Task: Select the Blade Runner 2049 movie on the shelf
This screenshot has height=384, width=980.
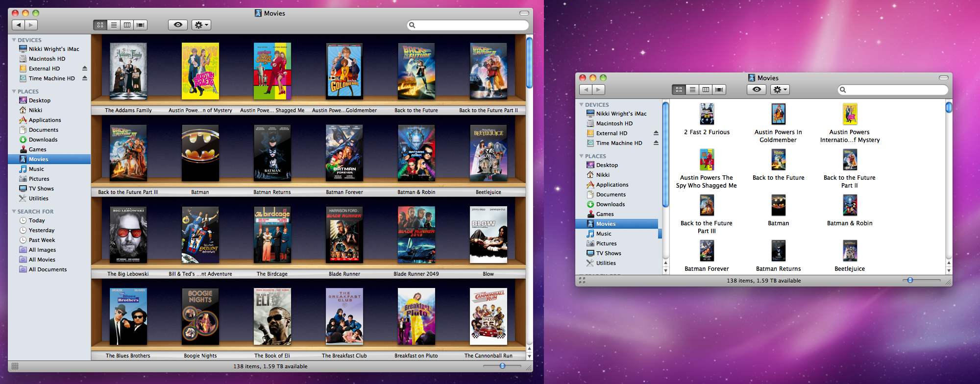Action: [416, 235]
